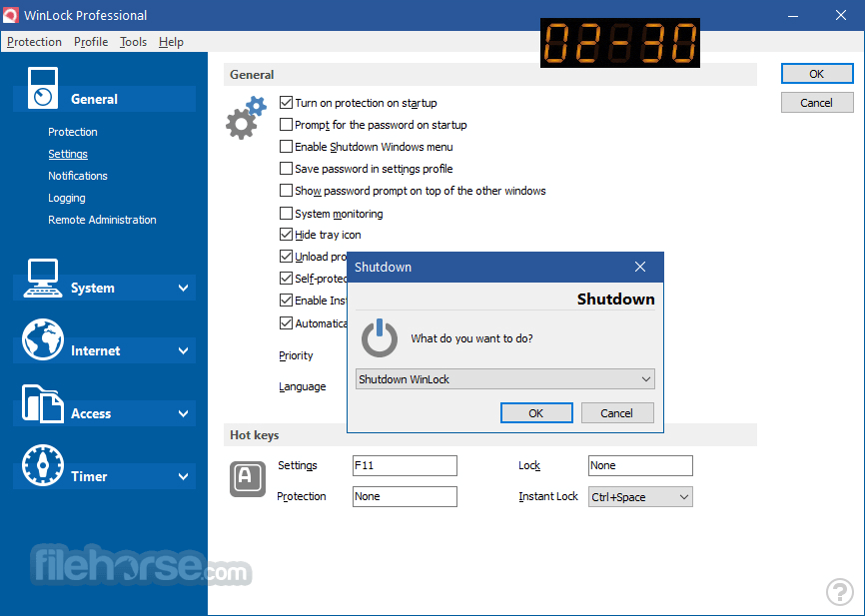Click the Timer compass icon

pos(43,465)
